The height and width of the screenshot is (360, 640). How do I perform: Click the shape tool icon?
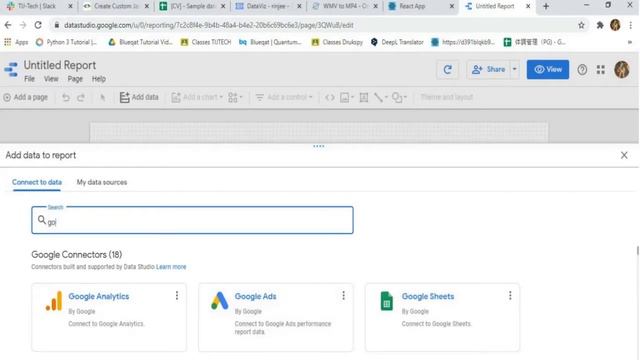[x=399, y=97]
